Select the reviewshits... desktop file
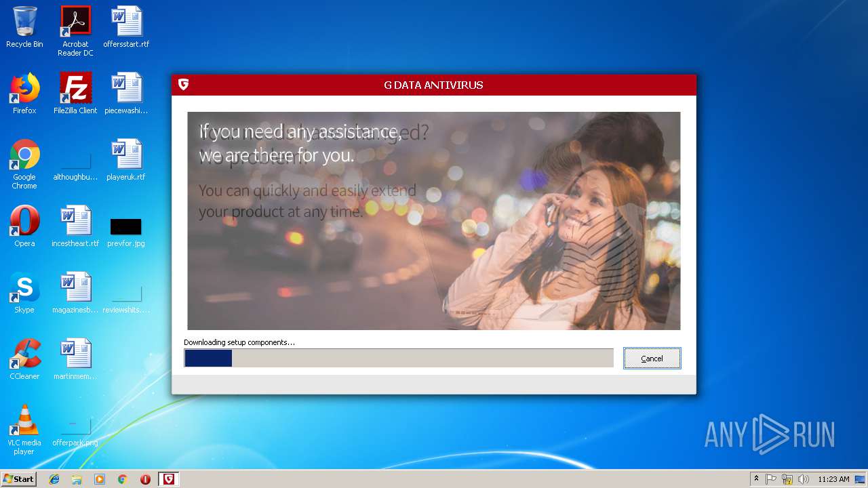The image size is (868, 488). [x=126, y=300]
